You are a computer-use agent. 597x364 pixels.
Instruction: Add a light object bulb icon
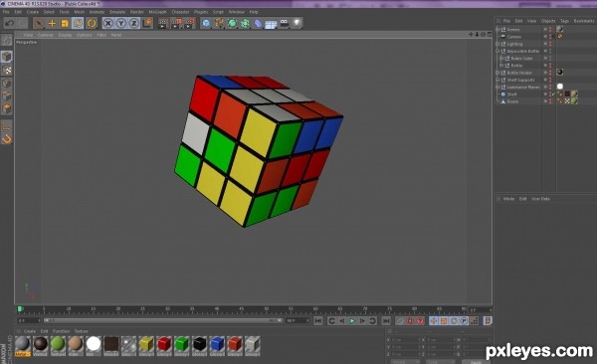pos(297,23)
